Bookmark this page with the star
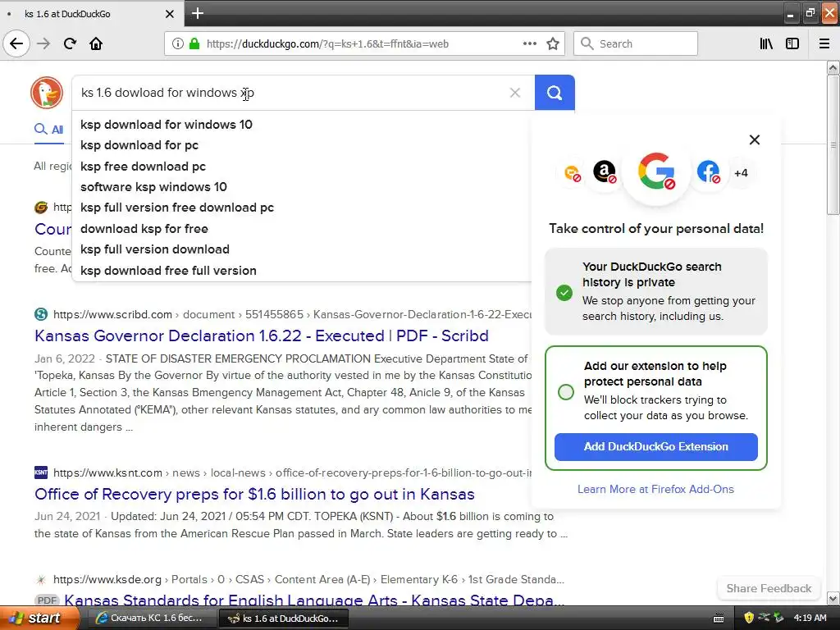Screen dimensions: 840x630 553,43
